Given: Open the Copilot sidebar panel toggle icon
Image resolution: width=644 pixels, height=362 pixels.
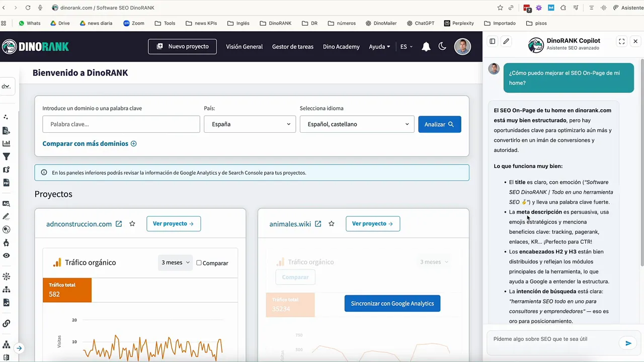Looking at the screenshot, I should coord(492,41).
